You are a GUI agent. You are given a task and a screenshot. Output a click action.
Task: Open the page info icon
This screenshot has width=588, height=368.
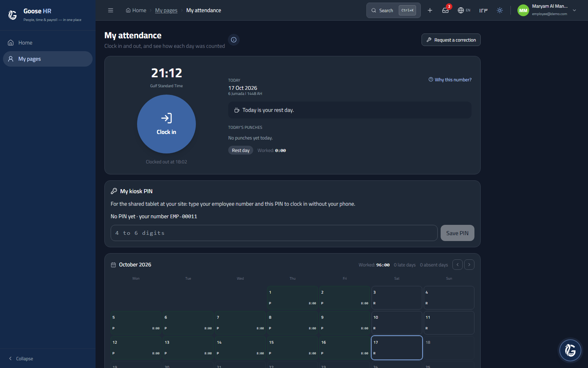click(x=234, y=40)
